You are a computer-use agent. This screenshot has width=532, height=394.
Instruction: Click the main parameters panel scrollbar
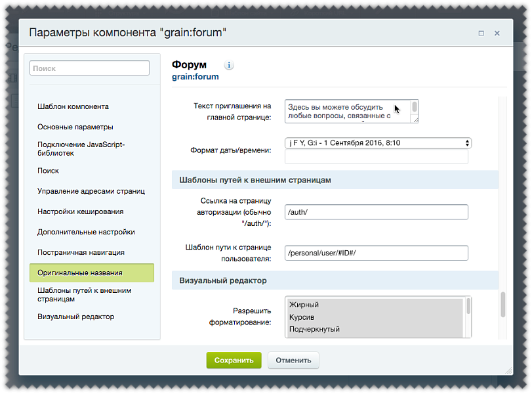(x=503, y=304)
